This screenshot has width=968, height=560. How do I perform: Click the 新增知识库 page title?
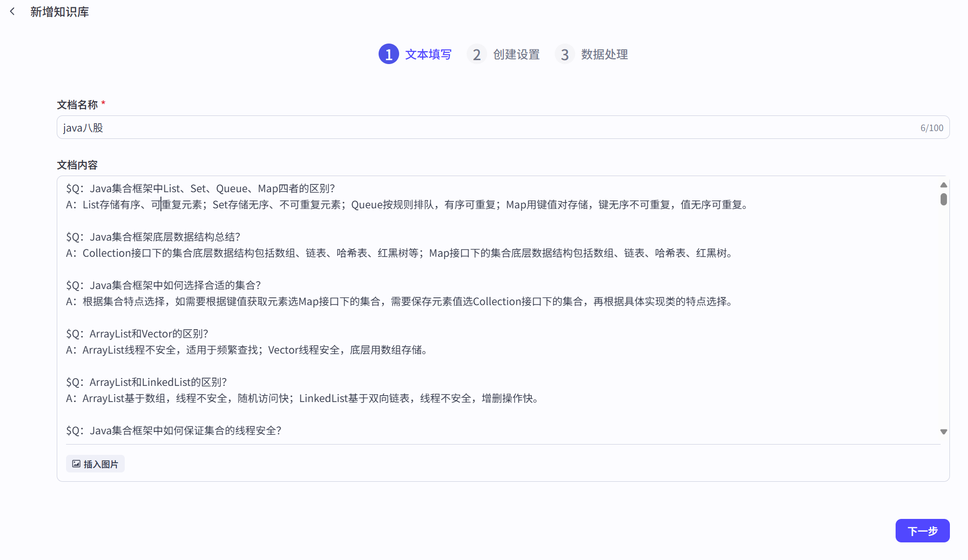60,12
